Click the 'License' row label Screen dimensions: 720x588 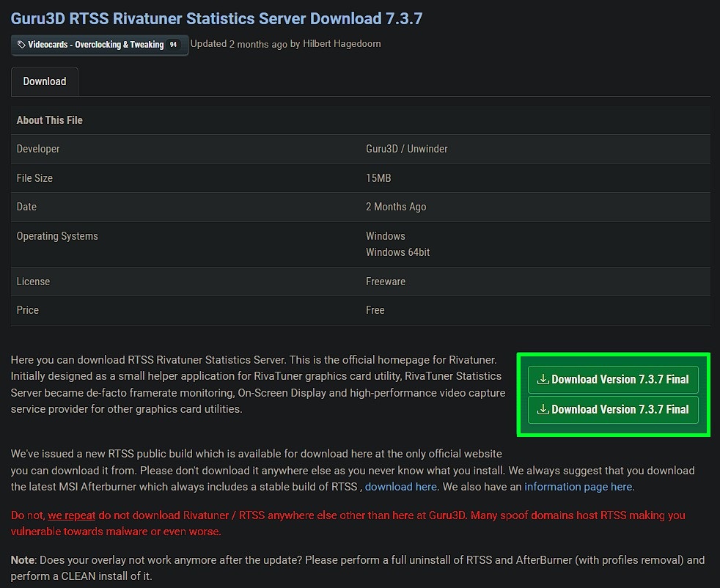pyautogui.click(x=33, y=282)
